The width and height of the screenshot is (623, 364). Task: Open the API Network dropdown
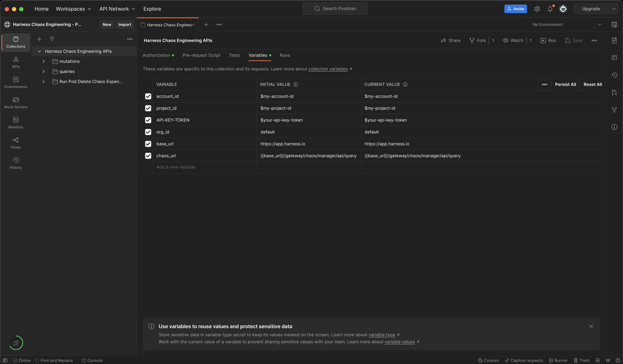tap(117, 9)
